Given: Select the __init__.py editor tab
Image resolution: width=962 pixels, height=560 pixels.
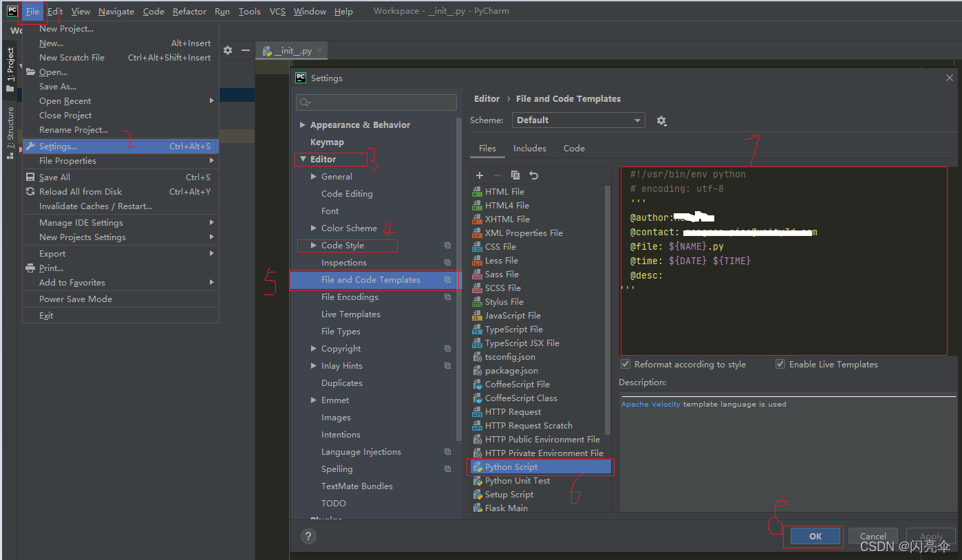Looking at the screenshot, I should 292,51.
